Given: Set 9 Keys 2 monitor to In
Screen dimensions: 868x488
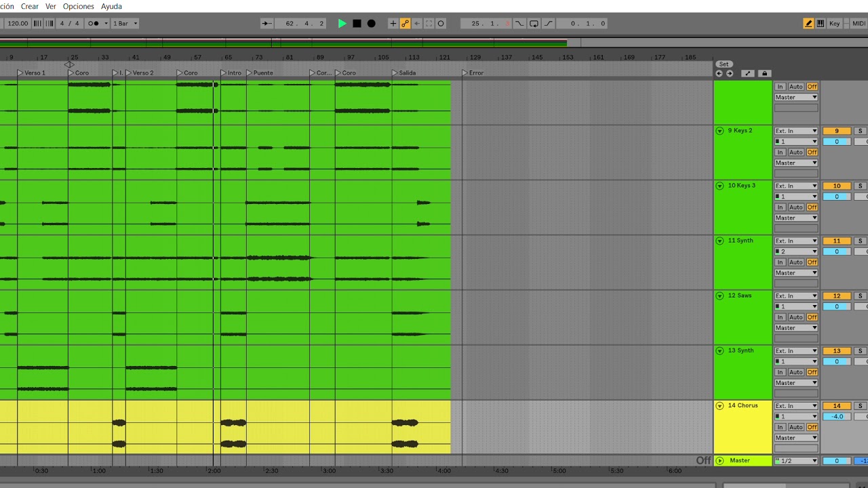Looking at the screenshot, I should click(x=781, y=152).
